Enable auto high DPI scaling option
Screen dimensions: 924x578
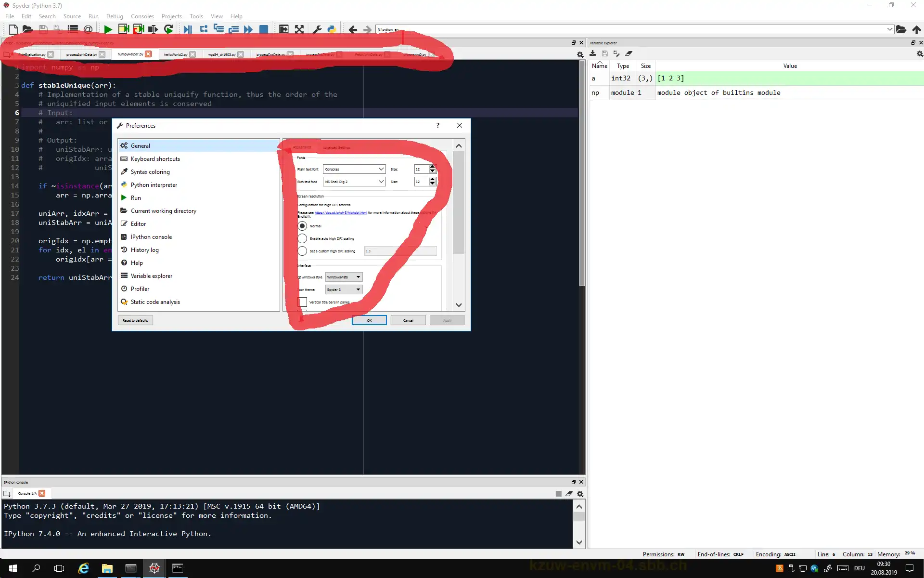[x=302, y=238]
